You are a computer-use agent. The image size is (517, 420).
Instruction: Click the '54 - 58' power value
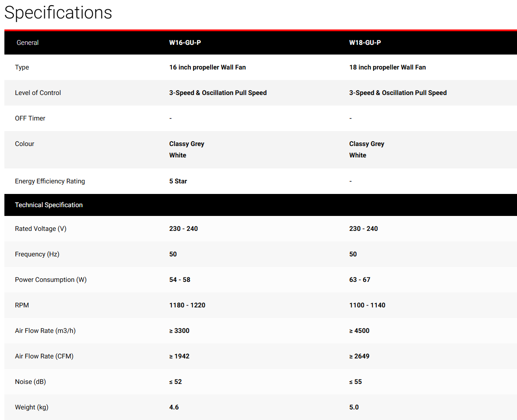pos(180,279)
